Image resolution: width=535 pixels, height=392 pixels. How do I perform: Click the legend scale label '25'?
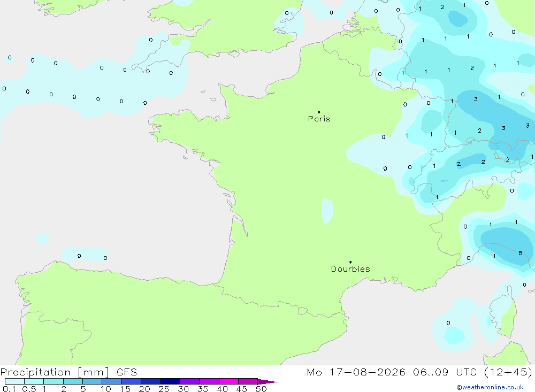point(164,389)
